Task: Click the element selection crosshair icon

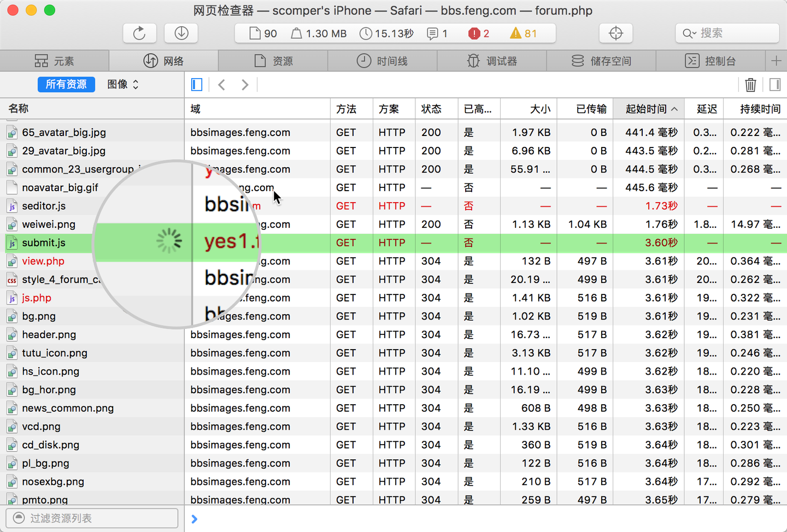Action: (x=615, y=33)
